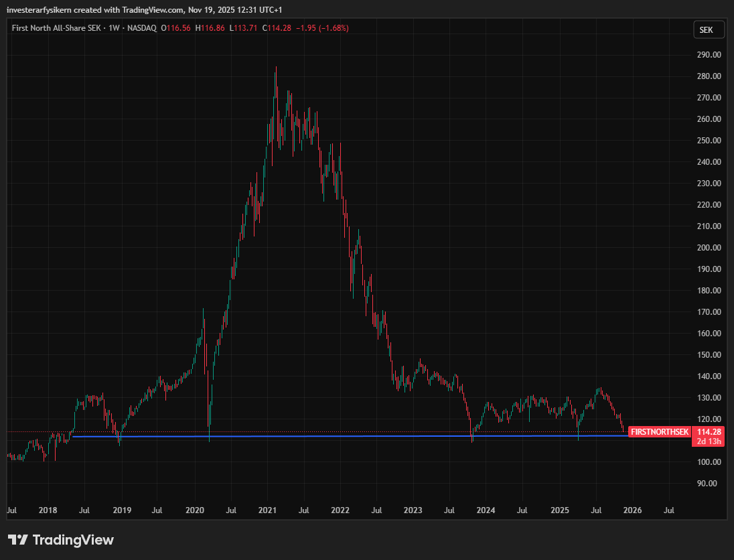
Task: Click the 100.00 price axis label
Action: point(709,462)
